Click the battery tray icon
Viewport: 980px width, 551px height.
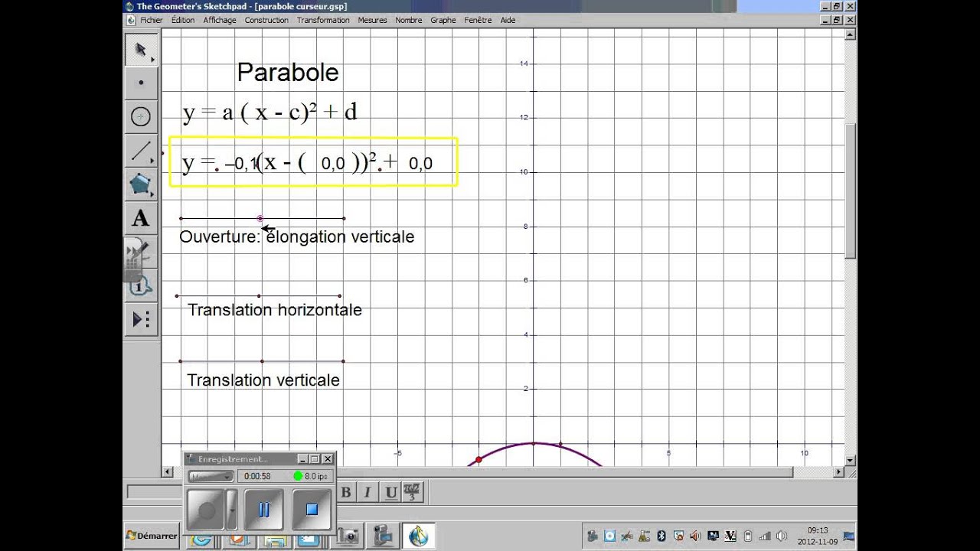748,536
